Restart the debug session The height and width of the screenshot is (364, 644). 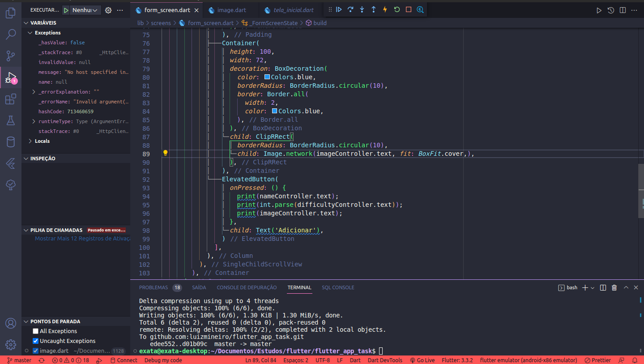pos(397,9)
